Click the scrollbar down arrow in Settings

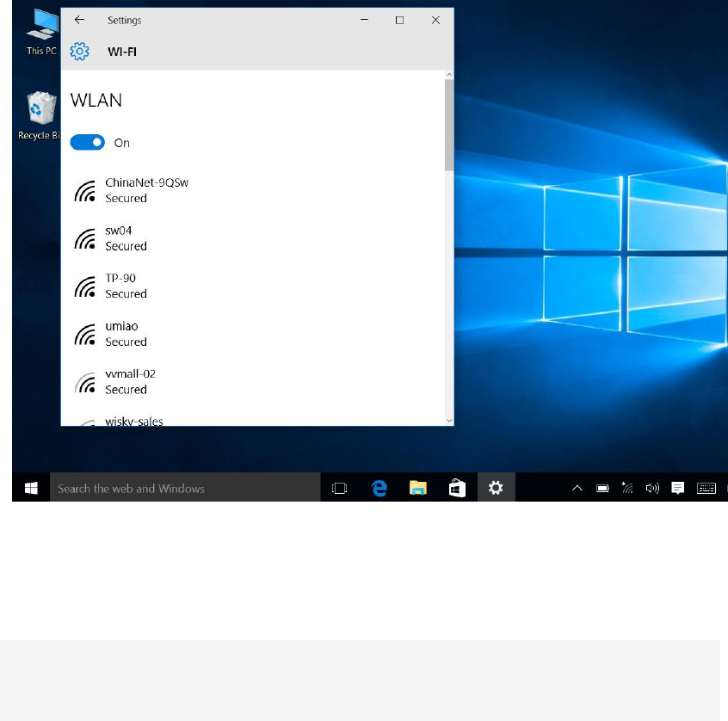[x=449, y=421]
